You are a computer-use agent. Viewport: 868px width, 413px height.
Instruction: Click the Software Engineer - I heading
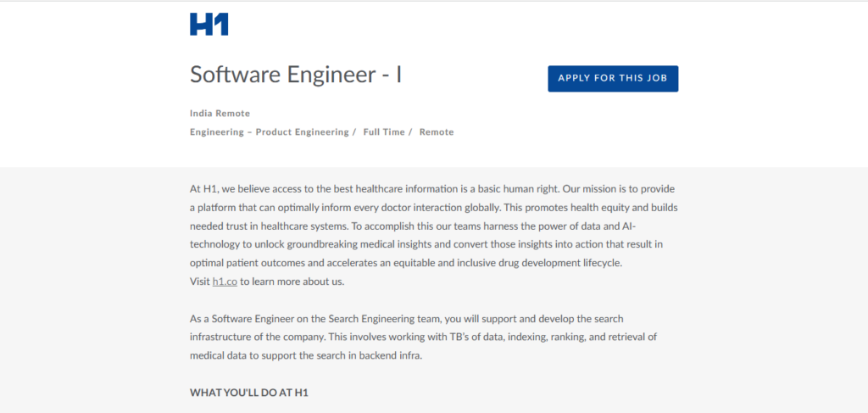point(296,75)
